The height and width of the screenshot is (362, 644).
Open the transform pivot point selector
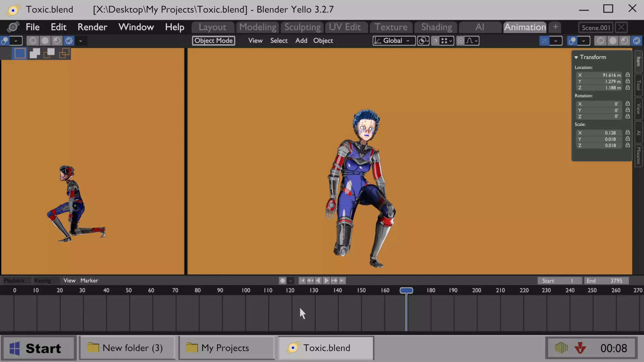coord(423,41)
